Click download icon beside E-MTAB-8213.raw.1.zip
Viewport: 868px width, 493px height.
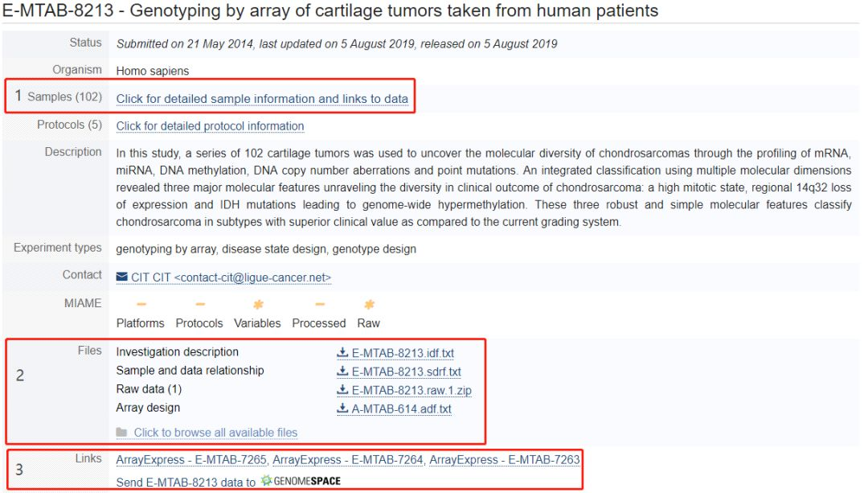342,390
